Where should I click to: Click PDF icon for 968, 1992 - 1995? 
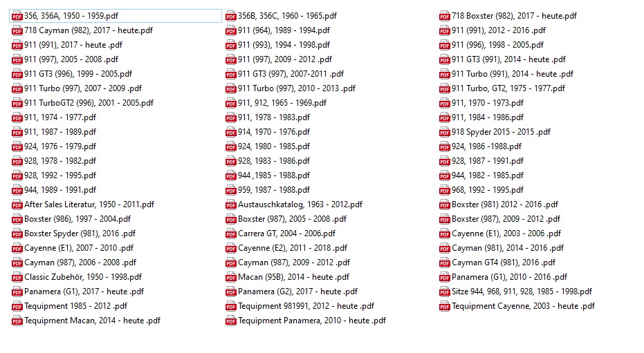click(445, 190)
